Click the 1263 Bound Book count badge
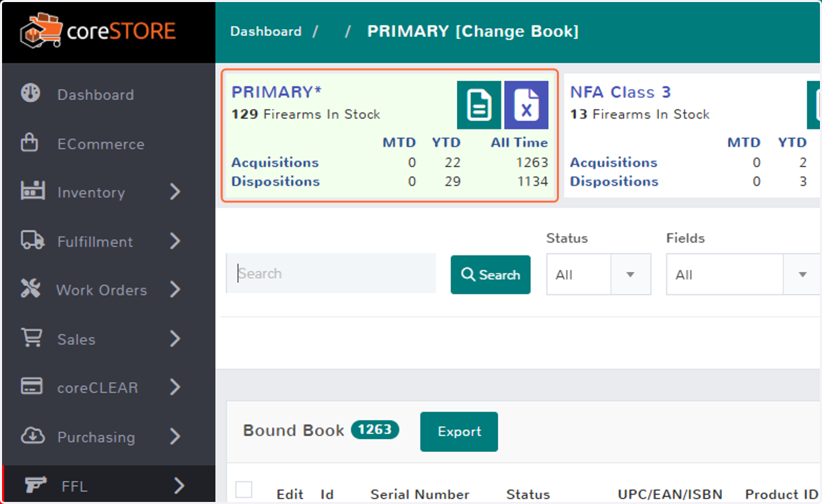 [x=375, y=429]
